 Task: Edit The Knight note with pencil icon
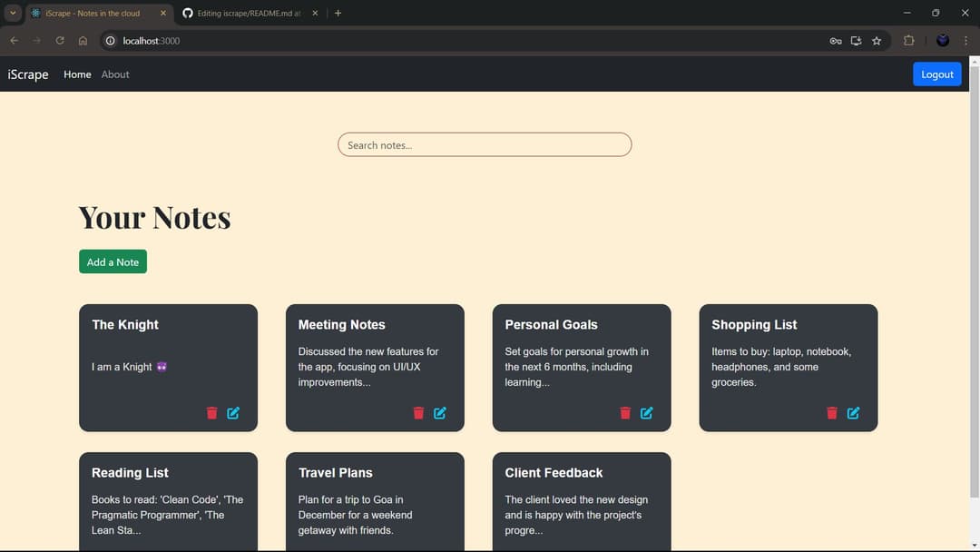[233, 413]
